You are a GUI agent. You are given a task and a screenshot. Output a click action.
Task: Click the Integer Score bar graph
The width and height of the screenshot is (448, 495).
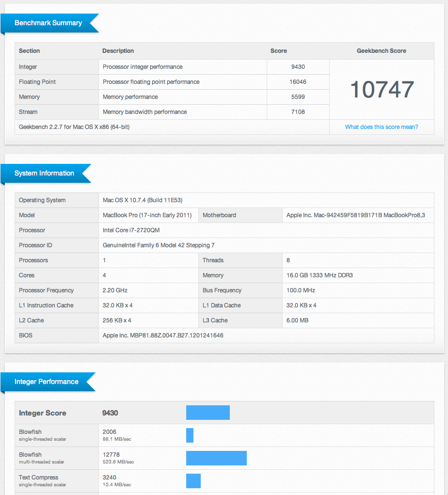[x=208, y=413]
